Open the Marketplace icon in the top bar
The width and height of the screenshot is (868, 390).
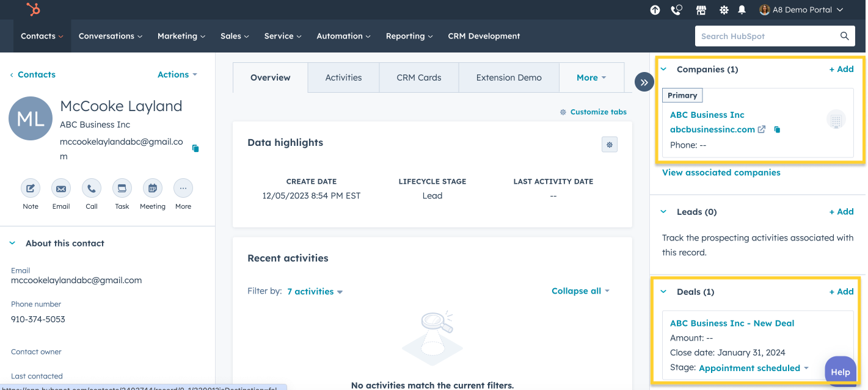point(701,10)
